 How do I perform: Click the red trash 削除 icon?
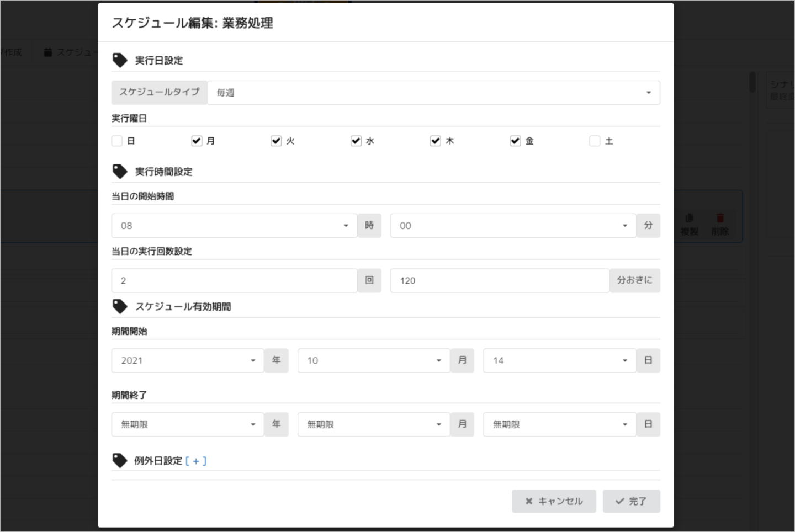tap(720, 218)
